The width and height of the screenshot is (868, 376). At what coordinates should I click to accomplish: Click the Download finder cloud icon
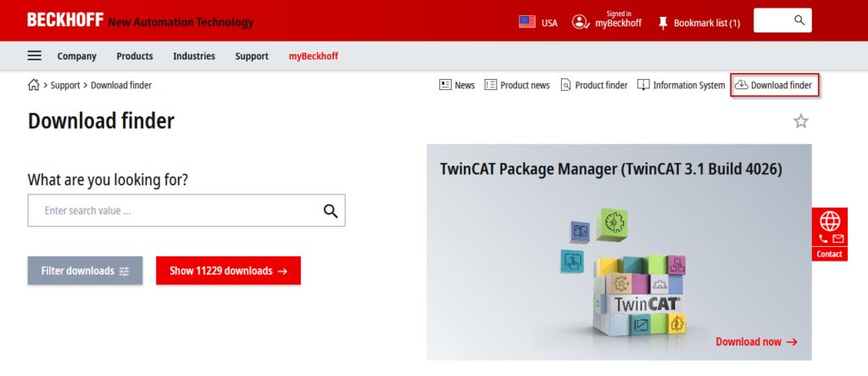point(741,85)
